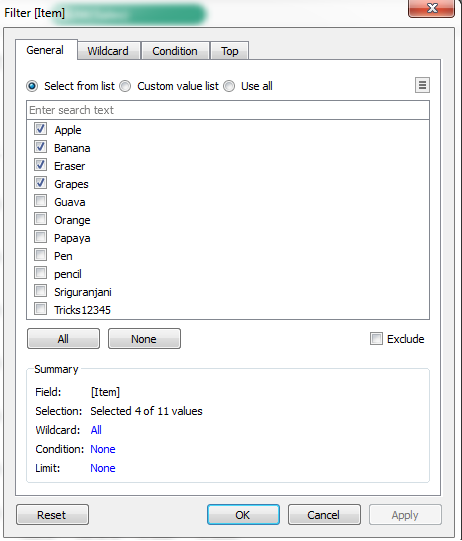Check the Papaya checkbox
Viewport: 462px width, 541px height.
click(x=40, y=237)
